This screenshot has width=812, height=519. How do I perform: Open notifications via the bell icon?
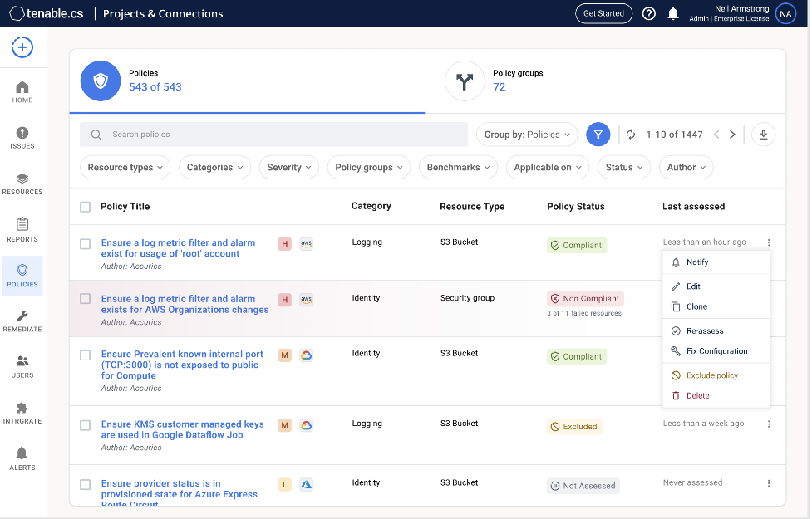click(673, 13)
